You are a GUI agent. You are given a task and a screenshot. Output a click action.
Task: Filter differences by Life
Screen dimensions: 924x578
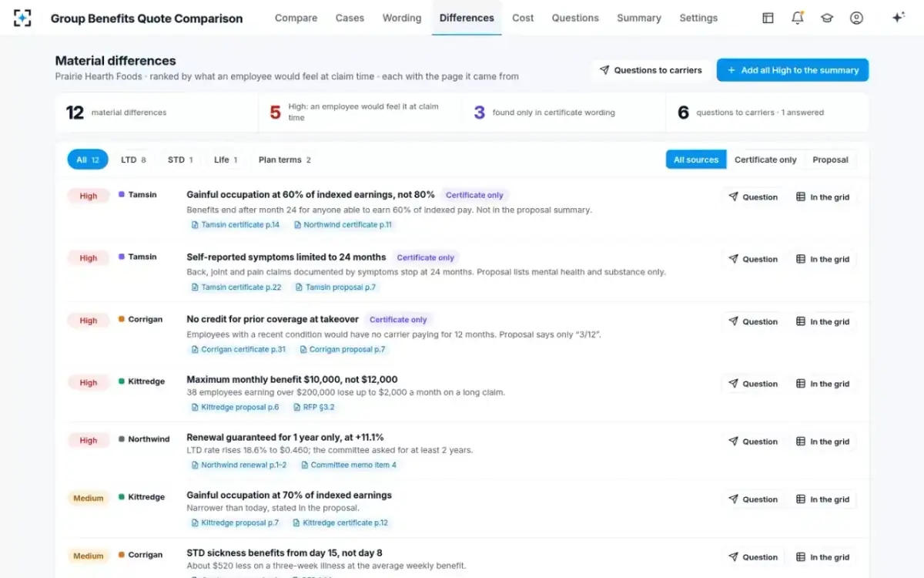pyautogui.click(x=226, y=160)
